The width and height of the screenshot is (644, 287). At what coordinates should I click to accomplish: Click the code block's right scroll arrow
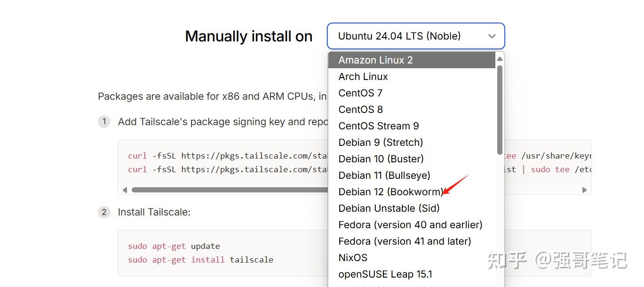pos(584,190)
